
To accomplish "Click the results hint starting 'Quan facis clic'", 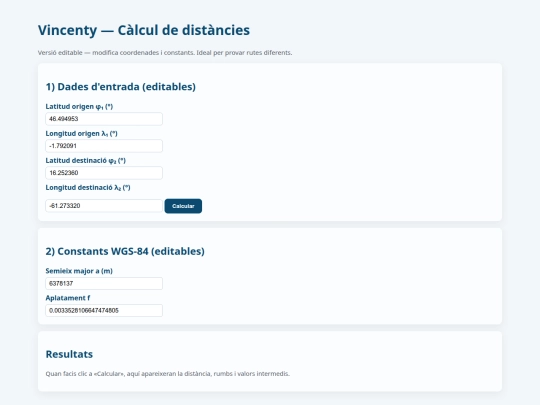I will tap(168, 374).
